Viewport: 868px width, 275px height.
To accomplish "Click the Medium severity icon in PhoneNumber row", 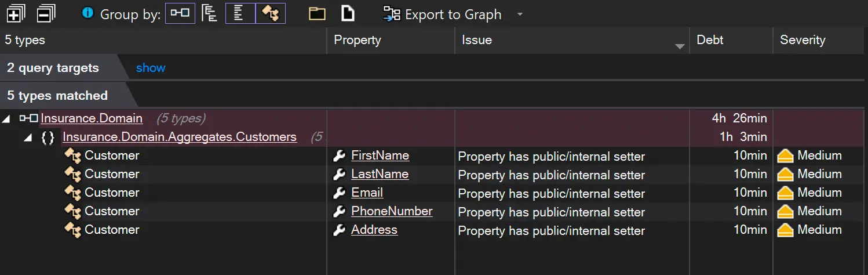I will click(785, 212).
